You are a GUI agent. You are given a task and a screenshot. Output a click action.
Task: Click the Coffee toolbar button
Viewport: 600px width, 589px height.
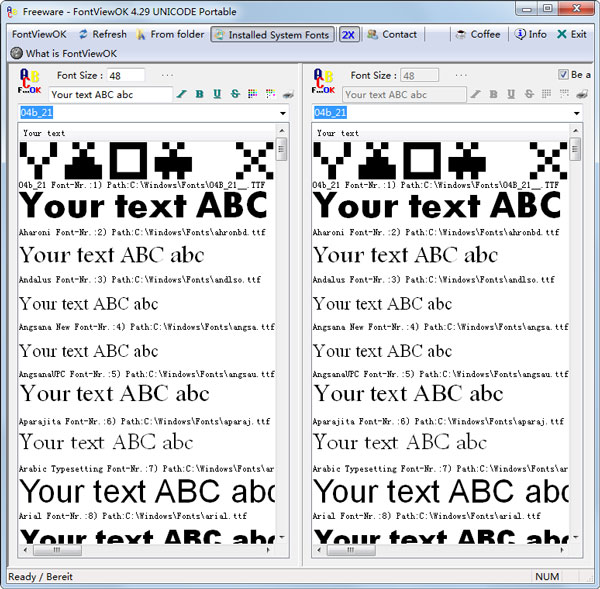click(x=478, y=34)
